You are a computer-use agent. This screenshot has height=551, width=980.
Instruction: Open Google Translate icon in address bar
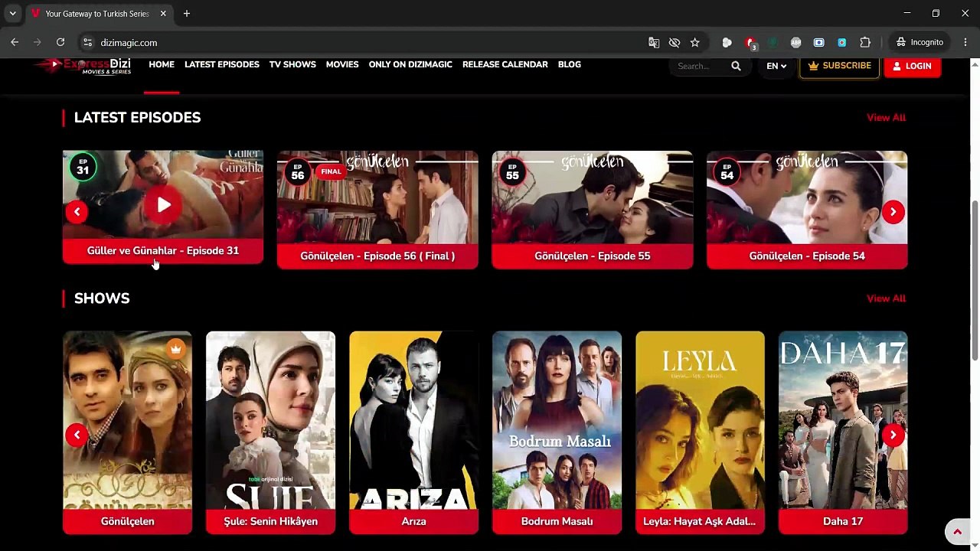click(x=654, y=43)
